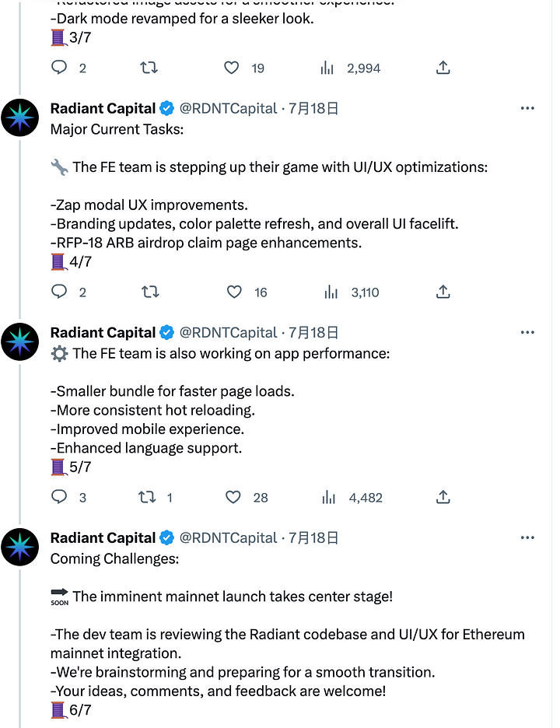Open the more options menu on Major Current Tasks tweet
Screen dimensions: 560x728
pos(527,108)
